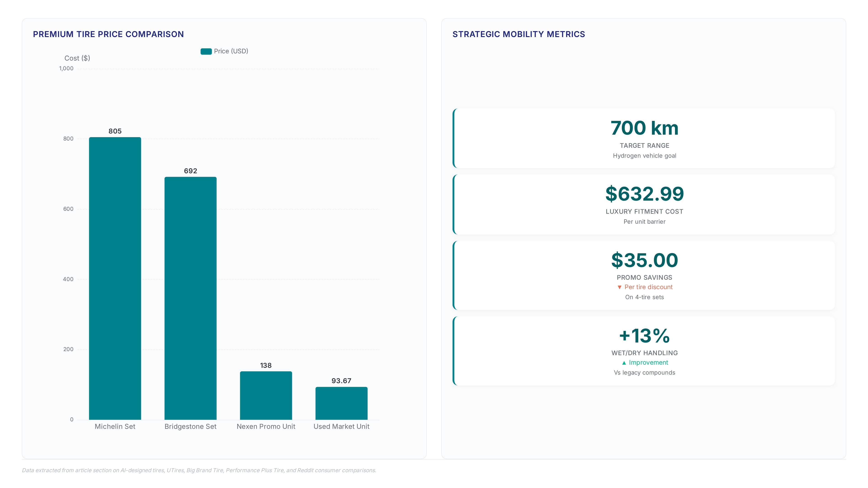Click the +13% metric value
The height and width of the screenshot is (488, 868).
pos(644,336)
